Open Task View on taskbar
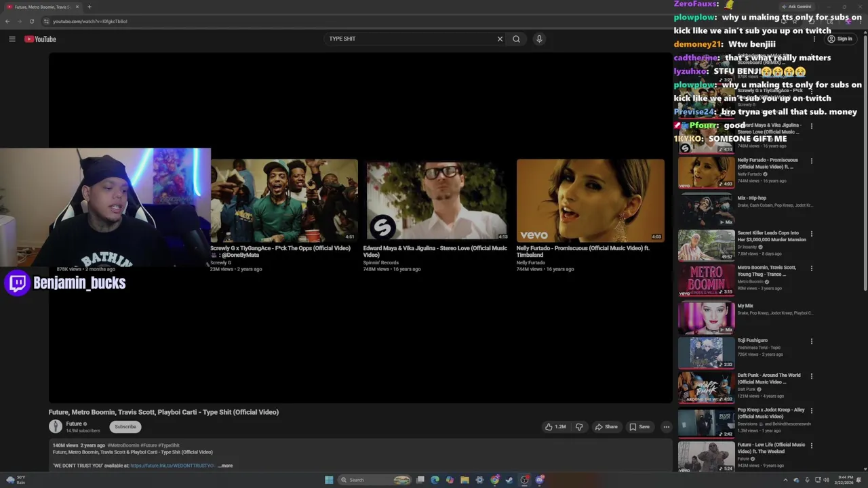 420,480
